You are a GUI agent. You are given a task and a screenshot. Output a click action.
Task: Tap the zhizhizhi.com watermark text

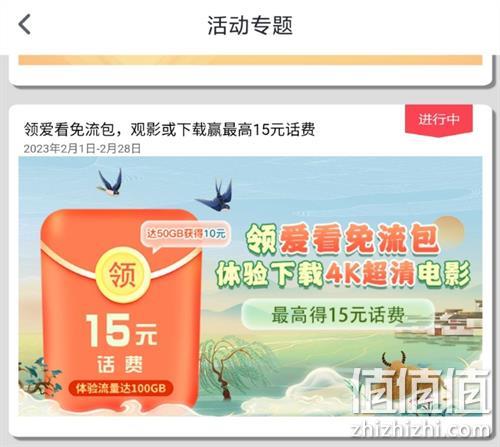(x=421, y=429)
